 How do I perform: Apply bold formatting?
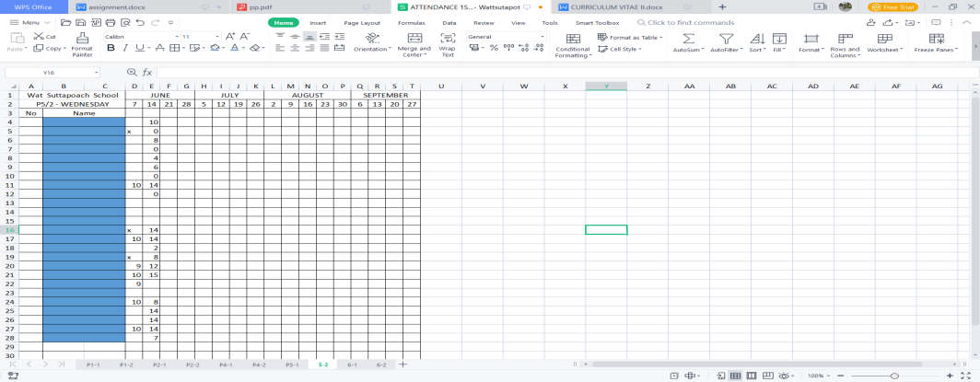tap(111, 48)
